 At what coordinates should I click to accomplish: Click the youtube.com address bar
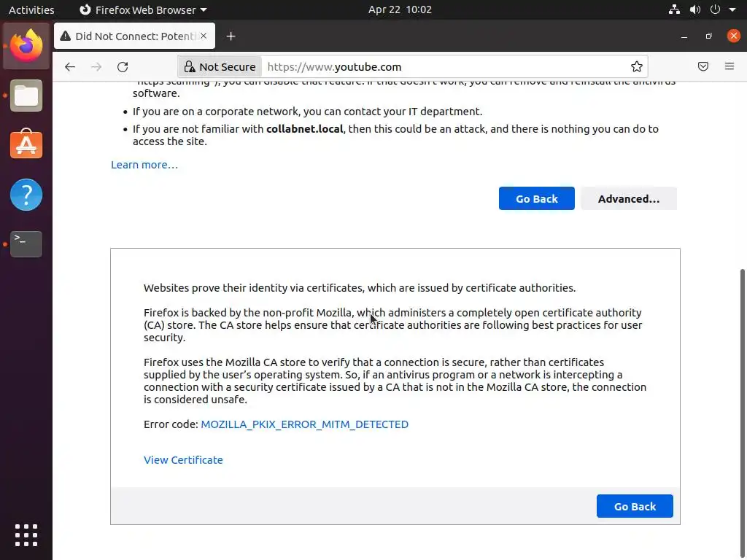click(x=438, y=67)
